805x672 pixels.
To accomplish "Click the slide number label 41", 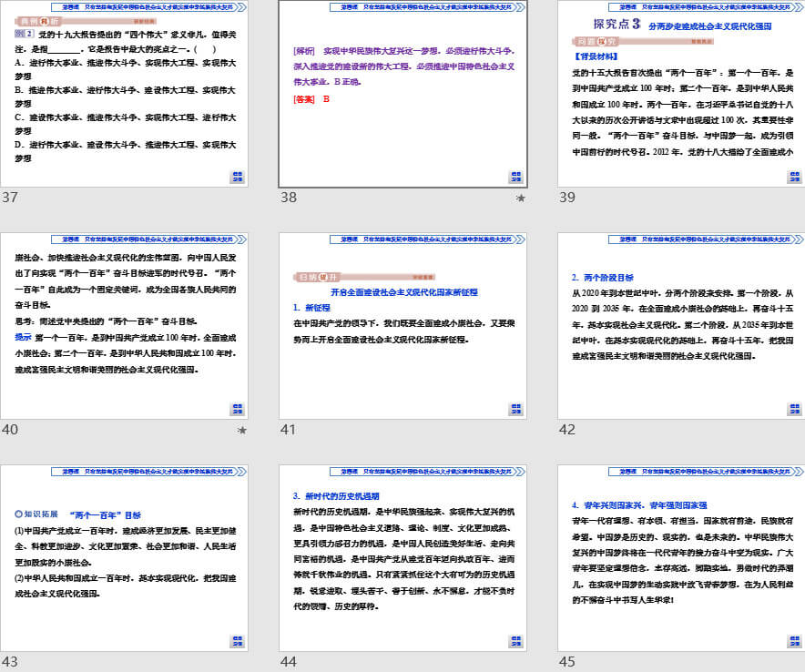I will point(288,429).
